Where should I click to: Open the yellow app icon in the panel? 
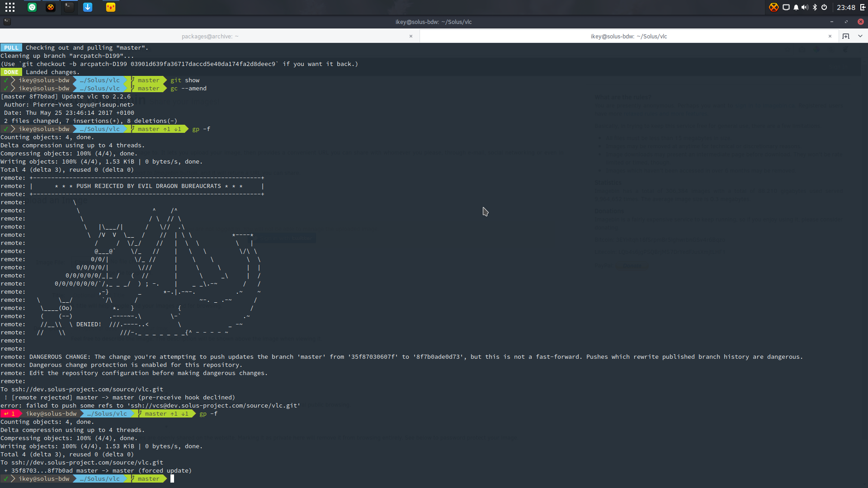tap(111, 7)
